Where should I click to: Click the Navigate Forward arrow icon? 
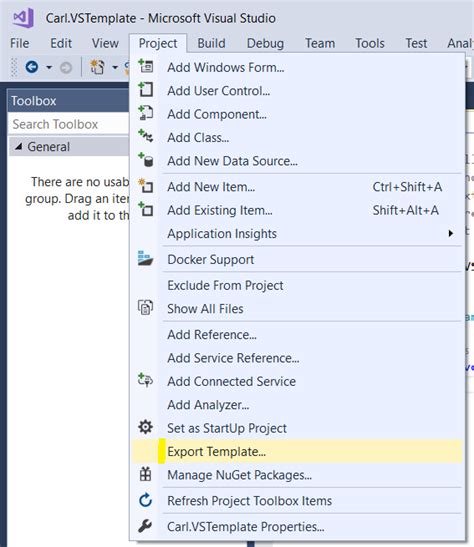66,67
